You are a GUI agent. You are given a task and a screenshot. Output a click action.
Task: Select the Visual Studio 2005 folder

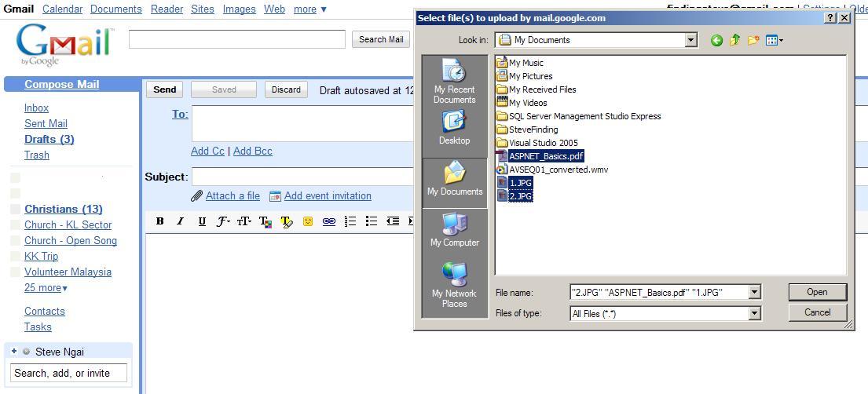537,143
